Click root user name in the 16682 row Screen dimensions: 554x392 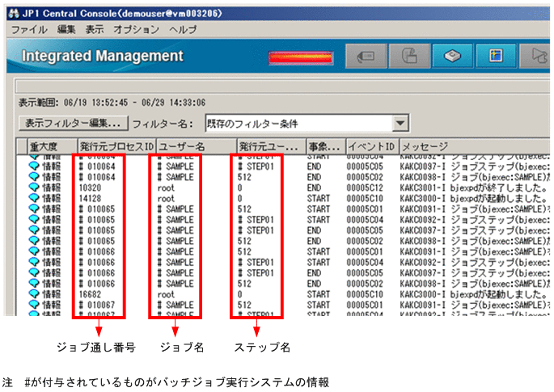[166, 294]
